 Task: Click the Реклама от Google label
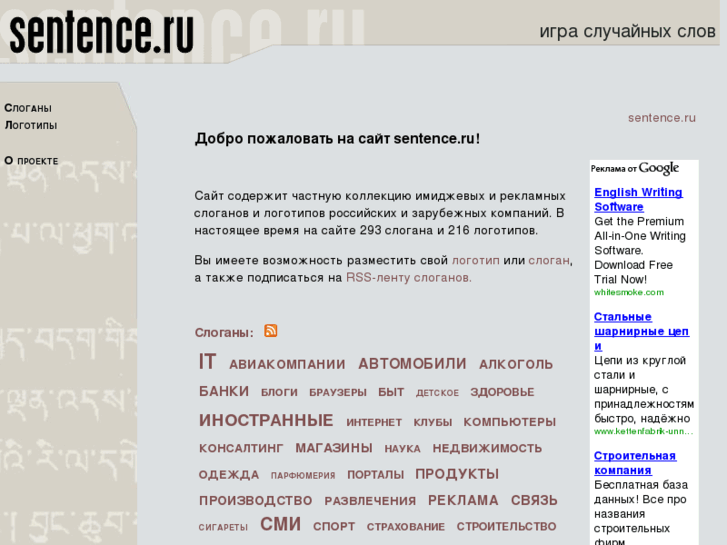(635, 168)
